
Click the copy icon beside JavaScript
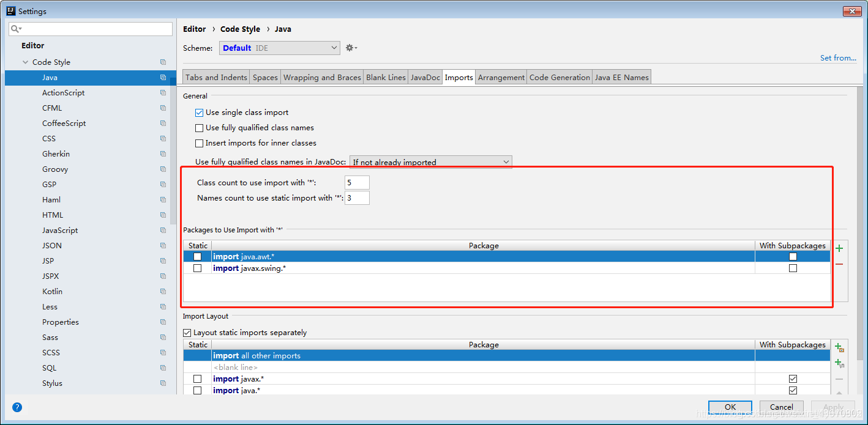tap(163, 231)
